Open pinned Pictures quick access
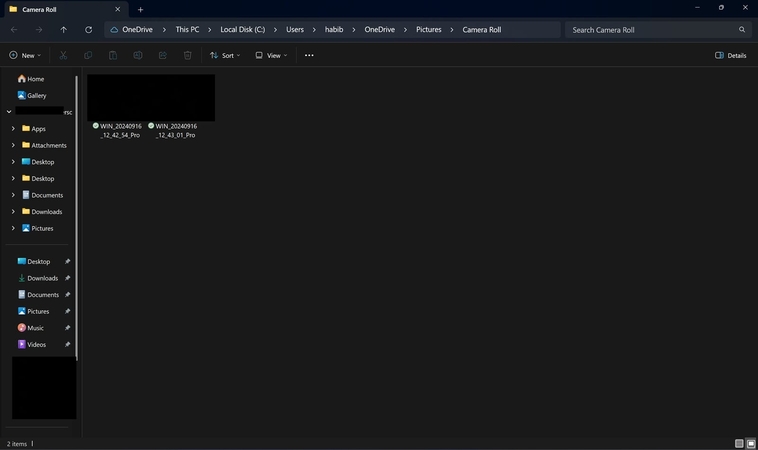This screenshot has width=758, height=450. (33, 311)
